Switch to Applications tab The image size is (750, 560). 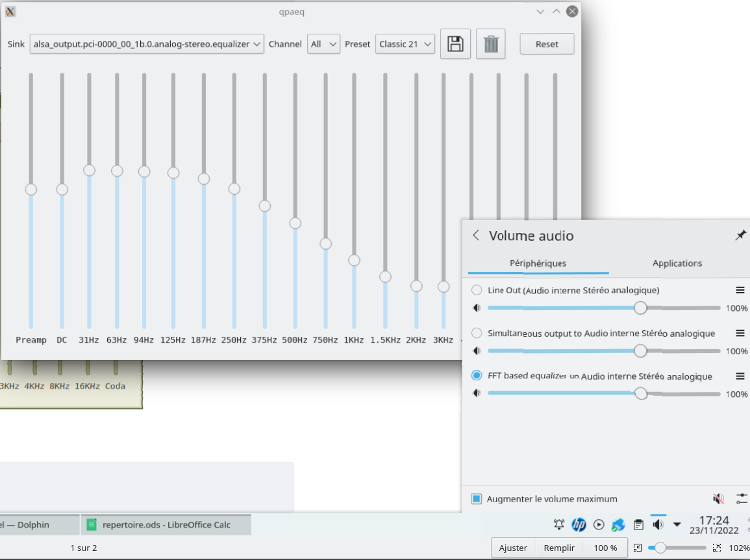coord(677,263)
